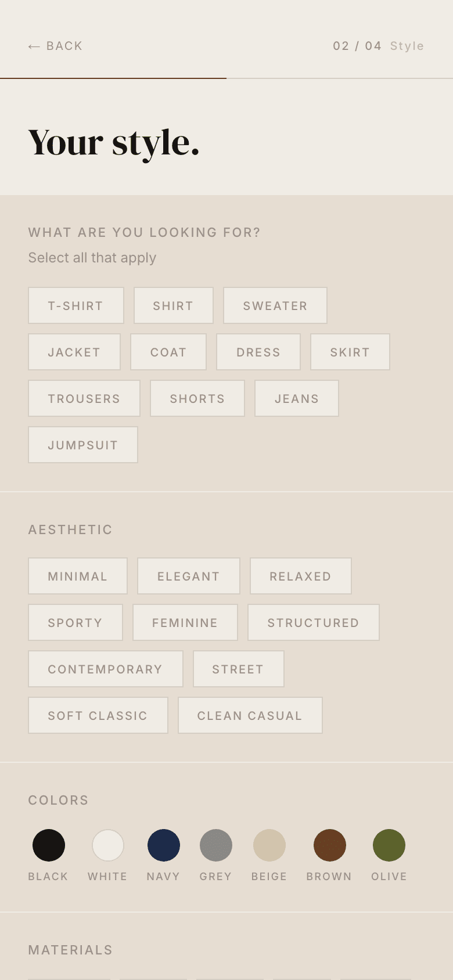Toggle the Sweater clothing chip
Viewport: 453px width, 980px height.
click(275, 305)
